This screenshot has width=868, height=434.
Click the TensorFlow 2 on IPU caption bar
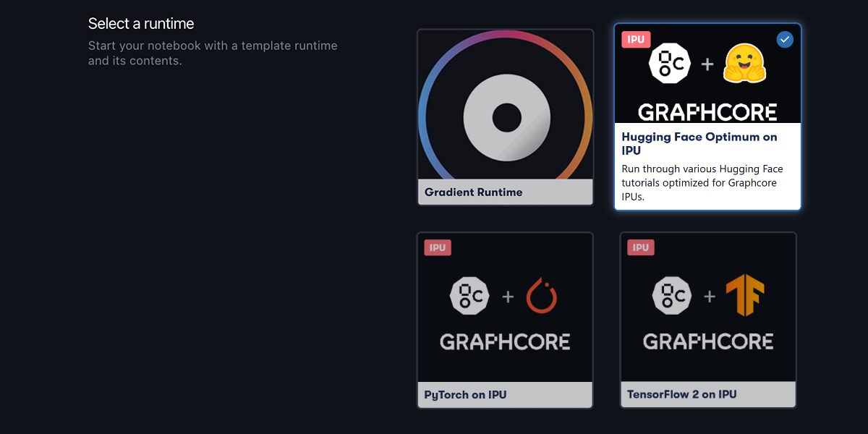(707, 394)
